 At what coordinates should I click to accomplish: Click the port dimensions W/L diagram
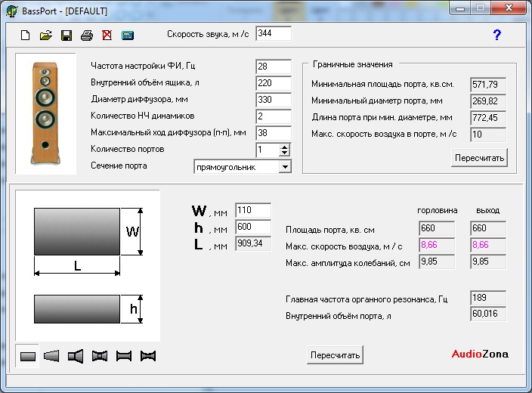pyautogui.click(x=88, y=265)
